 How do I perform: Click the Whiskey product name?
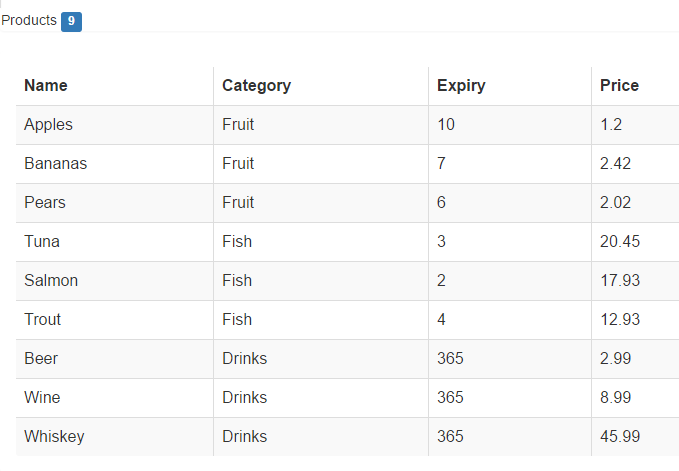[x=54, y=437]
